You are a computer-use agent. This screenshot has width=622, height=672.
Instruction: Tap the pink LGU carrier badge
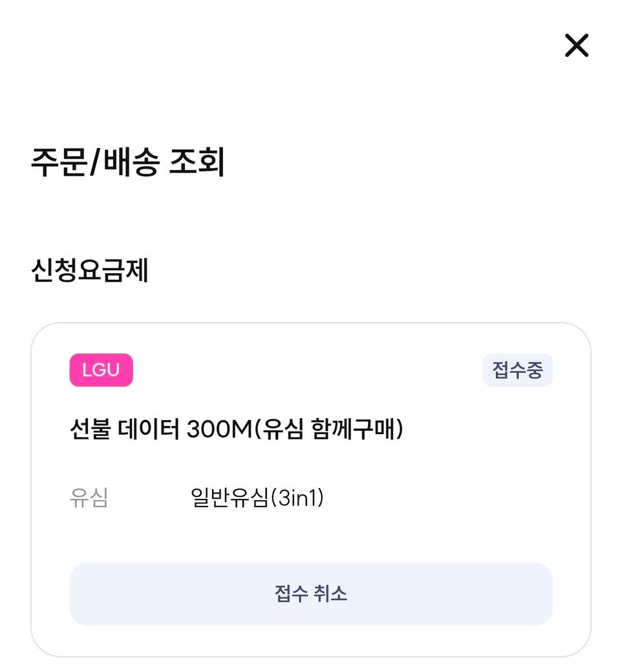coord(101,370)
